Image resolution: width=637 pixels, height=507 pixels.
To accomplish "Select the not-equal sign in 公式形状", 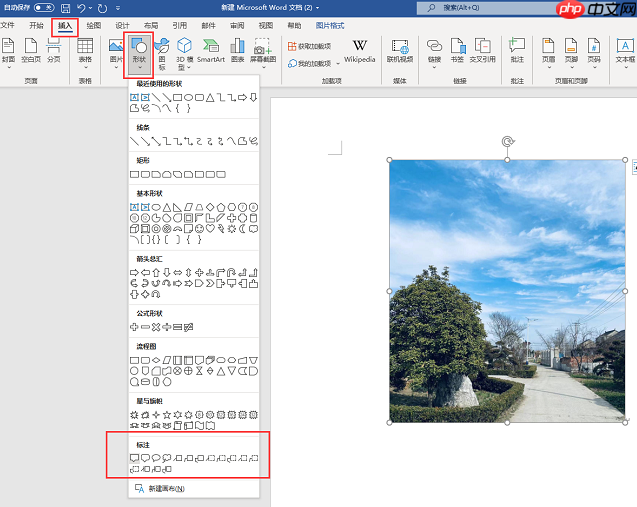I will tap(188, 327).
